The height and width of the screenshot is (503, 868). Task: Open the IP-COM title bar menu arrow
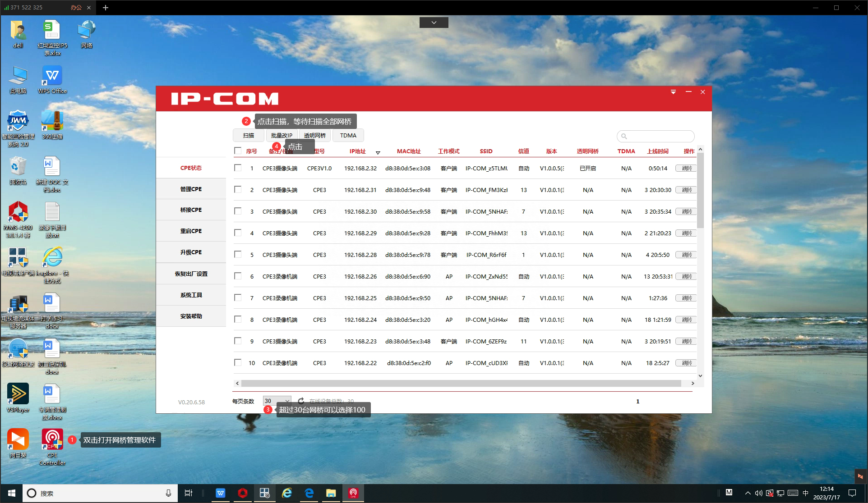pos(673,92)
